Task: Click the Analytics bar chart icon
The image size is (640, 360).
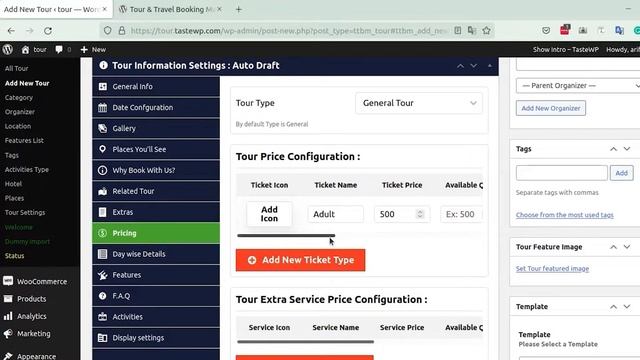Action: point(8,316)
